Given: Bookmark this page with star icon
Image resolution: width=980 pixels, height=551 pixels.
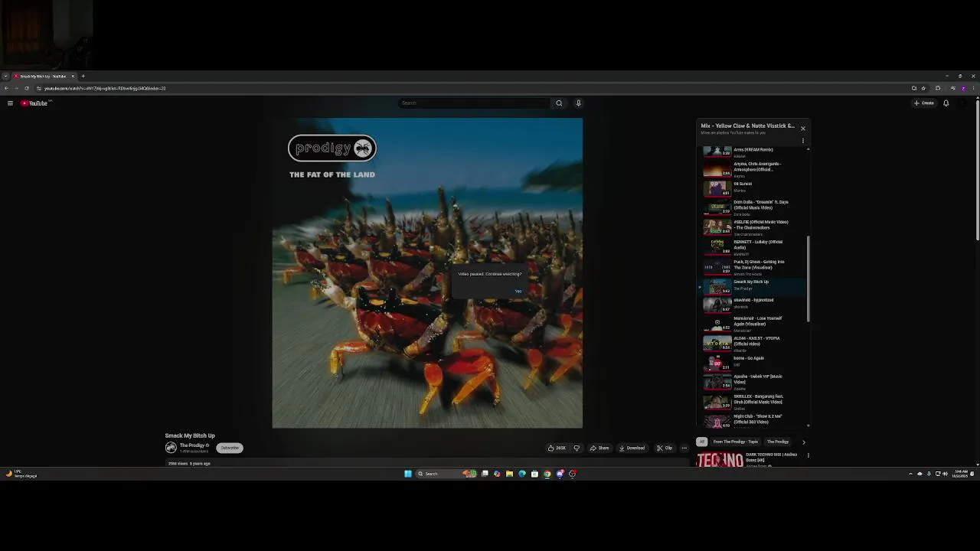Looking at the screenshot, I should 923,88.
